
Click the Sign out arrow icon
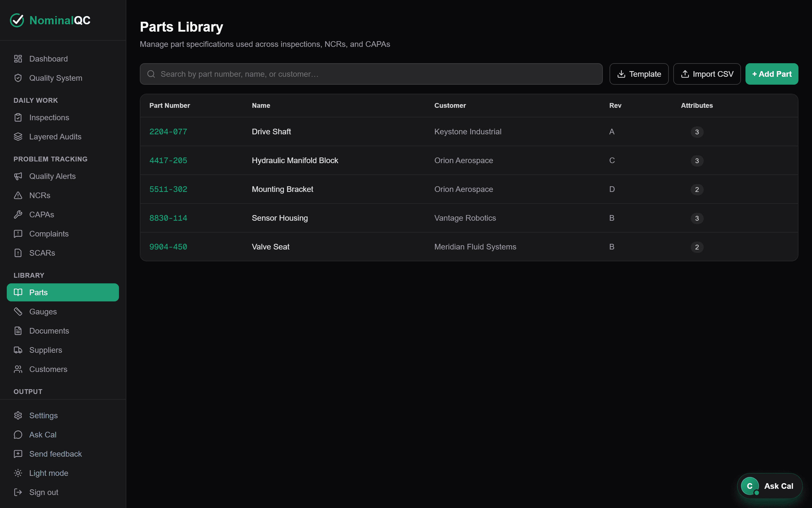coord(18,492)
